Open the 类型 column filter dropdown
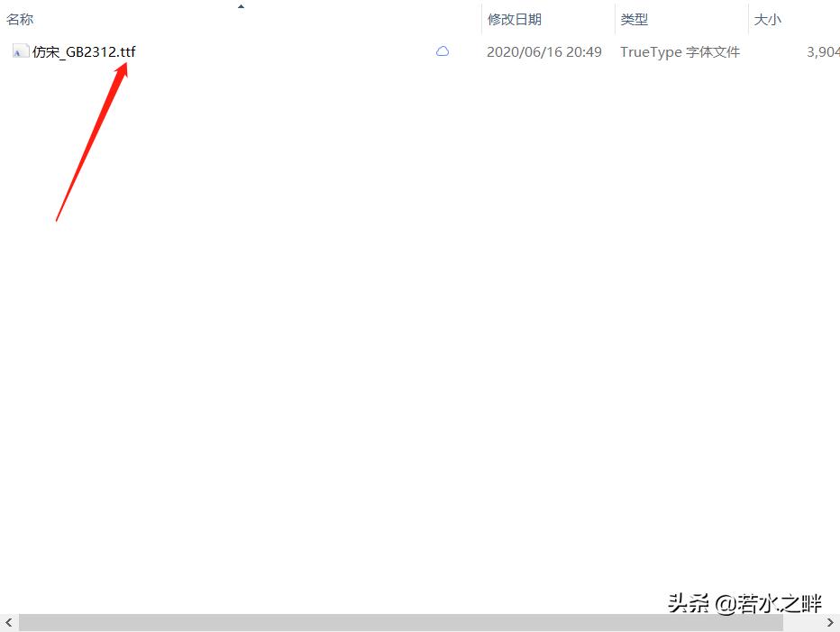 739,19
